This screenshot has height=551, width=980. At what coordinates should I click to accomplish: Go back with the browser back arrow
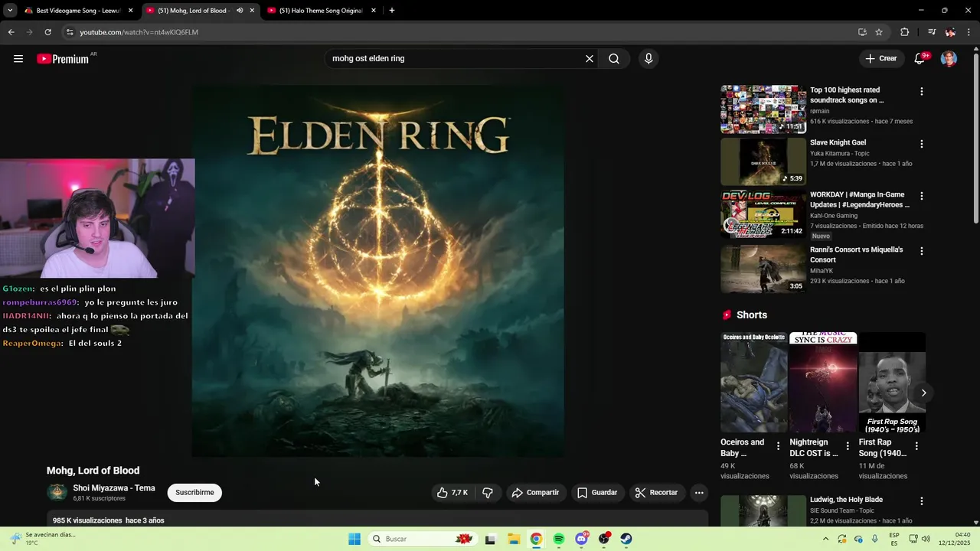click(11, 32)
